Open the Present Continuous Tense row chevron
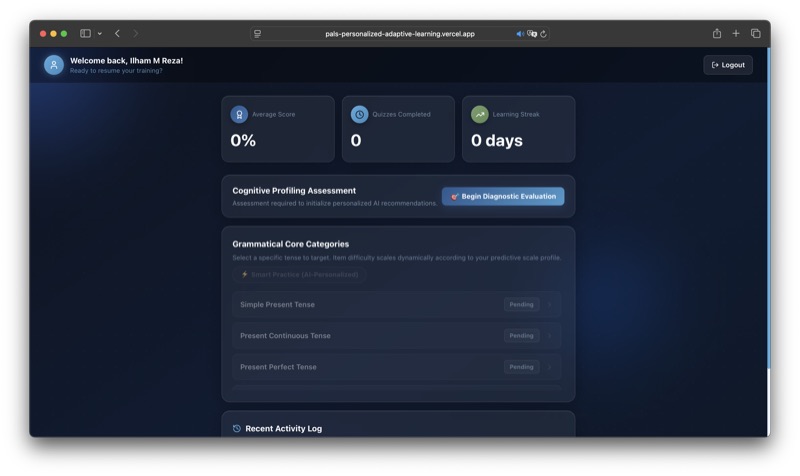The height and width of the screenshot is (476, 800). pyautogui.click(x=549, y=336)
